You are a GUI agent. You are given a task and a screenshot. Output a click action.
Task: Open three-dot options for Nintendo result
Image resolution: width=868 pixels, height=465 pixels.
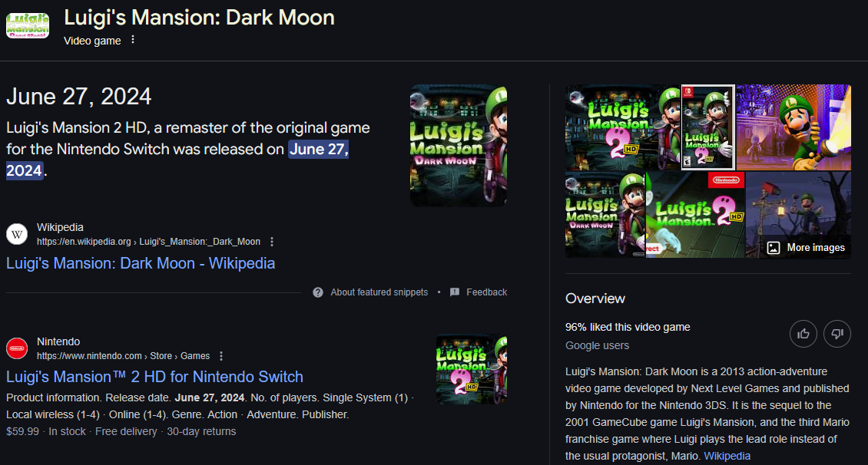(x=221, y=356)
